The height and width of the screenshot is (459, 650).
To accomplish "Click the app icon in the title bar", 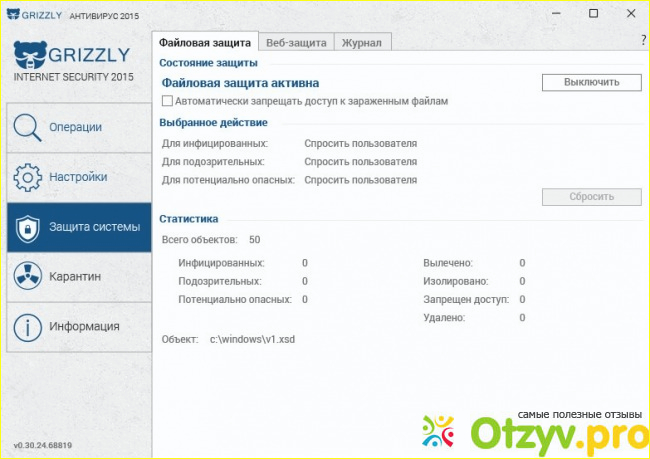I will 11,14.
